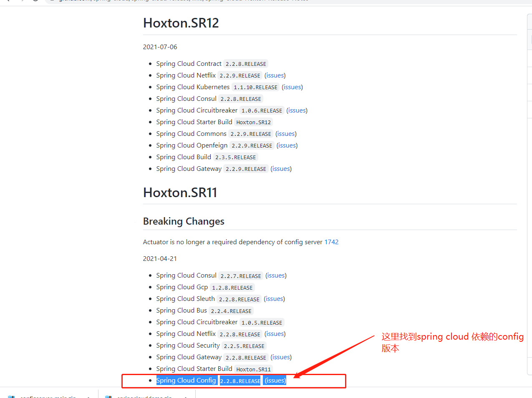Click the browser address bar
Screen dimensions: 532x398
(x=167, y=1)
